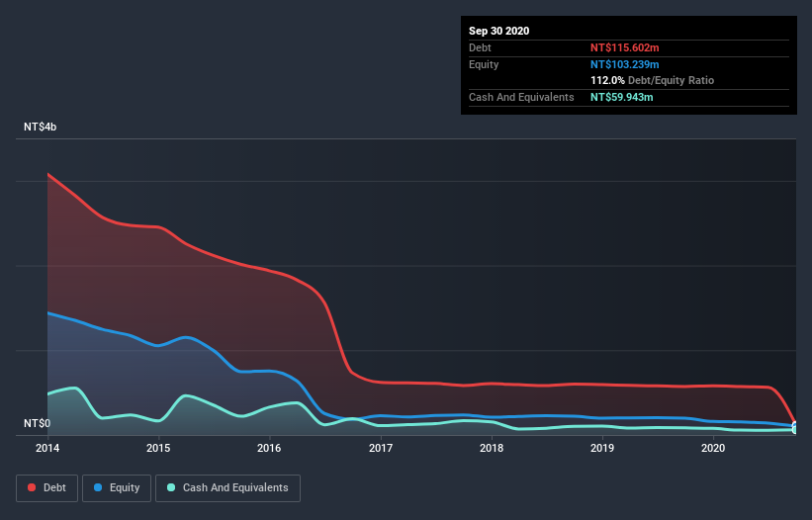Click the 2016 x-axis label
This screenshot has height=520, width=812.
pos(269,448)
